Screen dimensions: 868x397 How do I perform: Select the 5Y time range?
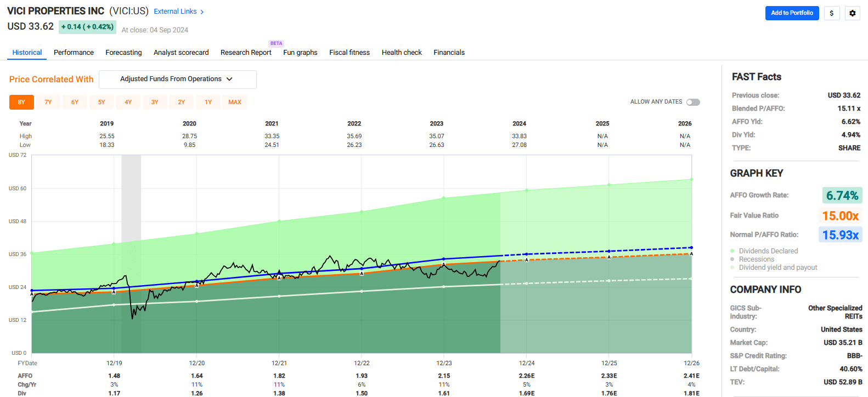[102, 102]
